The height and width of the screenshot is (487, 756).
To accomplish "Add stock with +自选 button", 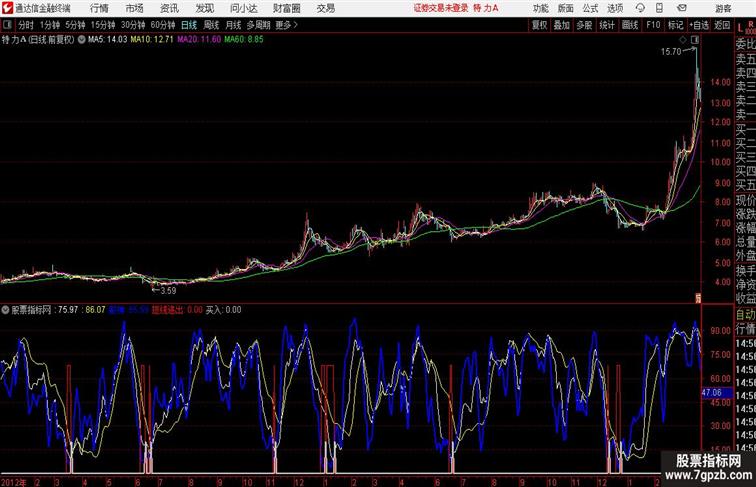I will pyautogui.click(x=699, y=25).
